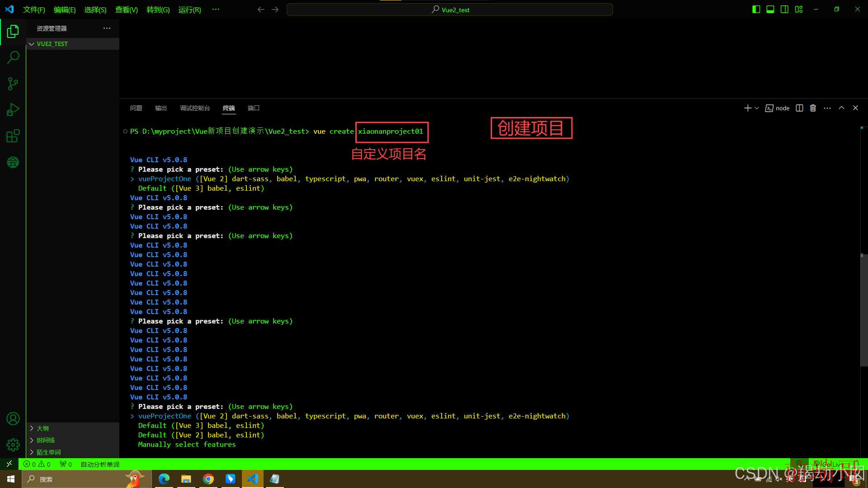868x488 pixels.
Task: Open the 文件(F) menu
Action: 34,9
